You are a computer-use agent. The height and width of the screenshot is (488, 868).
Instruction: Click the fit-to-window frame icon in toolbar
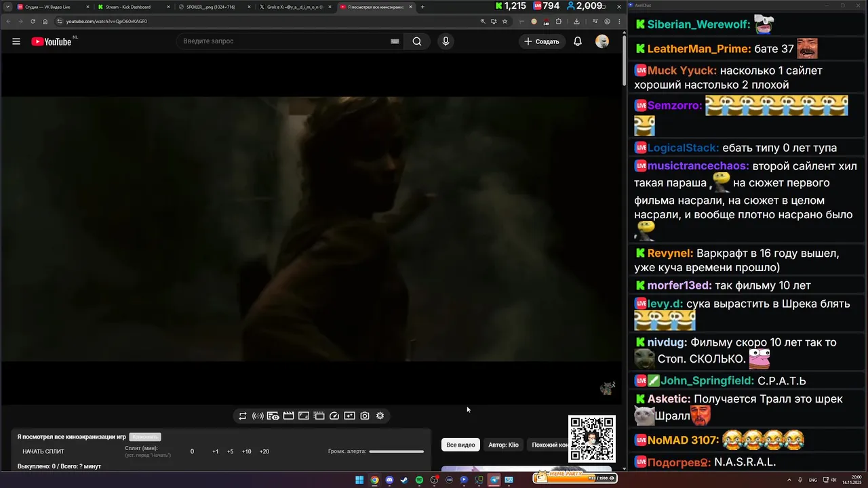304,416
